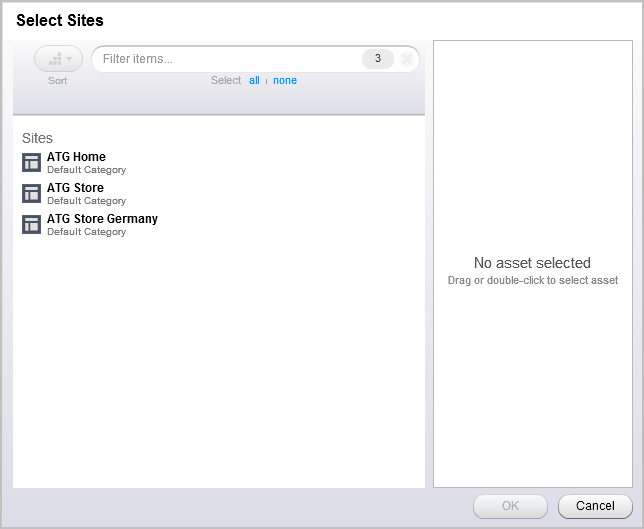The width and height of the screenshot is (644, 529).
Task: Click the ATG Store Germany site icon
Action: coord(31,225)
